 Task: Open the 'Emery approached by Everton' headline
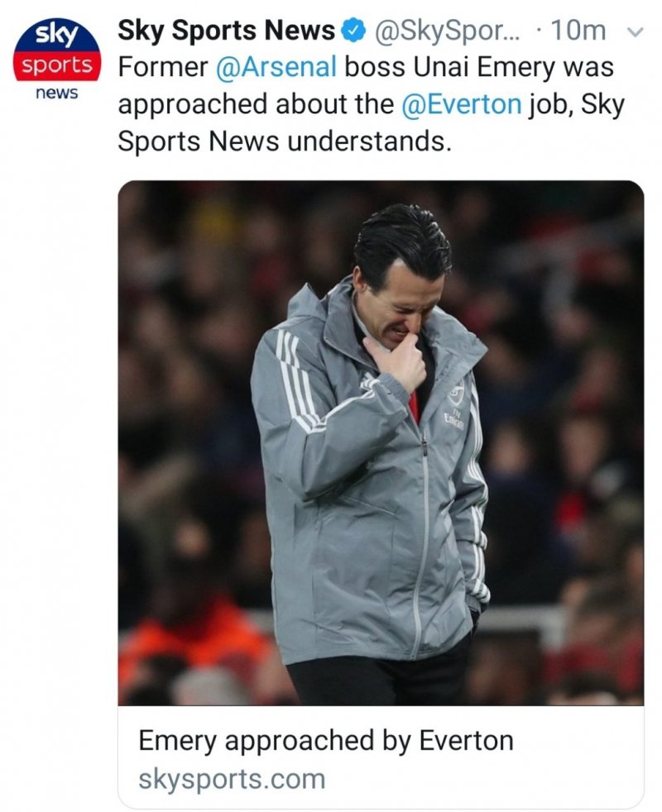(325, 740)
